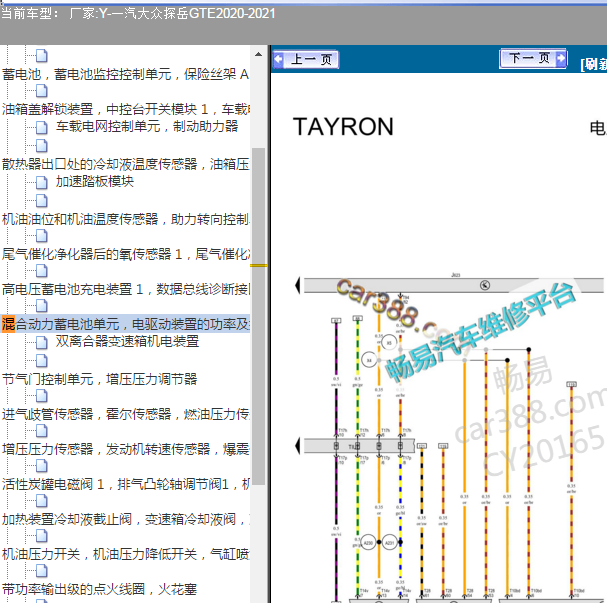Viewport: 607px width, 603px height.
Task: Select 机油压力开关，机油压力降低开关 entry
Action: click(125, 554)
